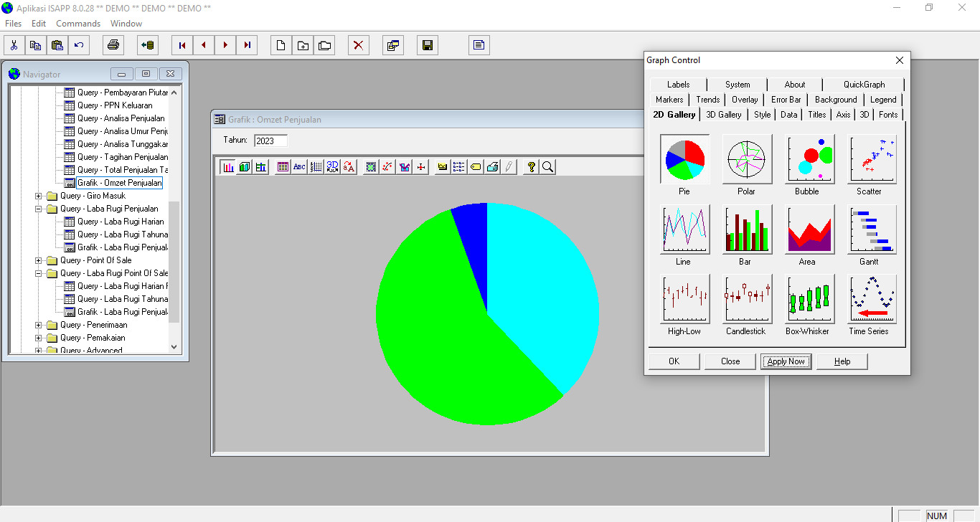
Task: Click the magnifier zoom icon in graph toolbar
Action: [x=547, y=167]
